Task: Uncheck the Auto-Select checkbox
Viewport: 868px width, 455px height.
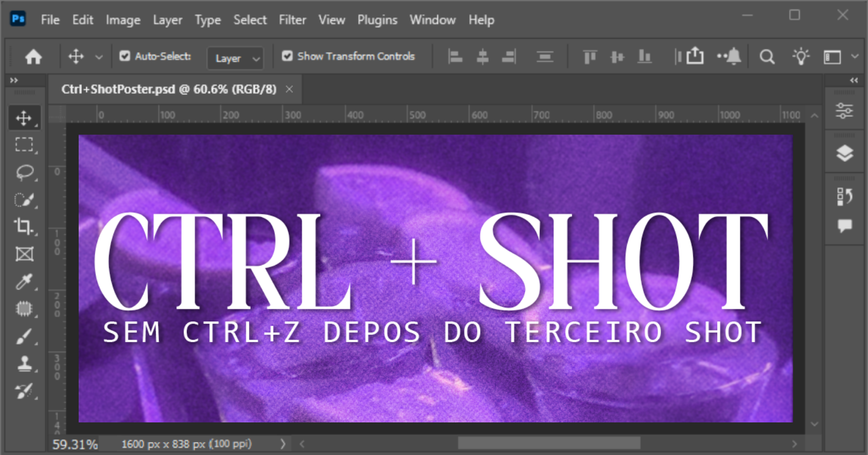Action: [125, 56]
